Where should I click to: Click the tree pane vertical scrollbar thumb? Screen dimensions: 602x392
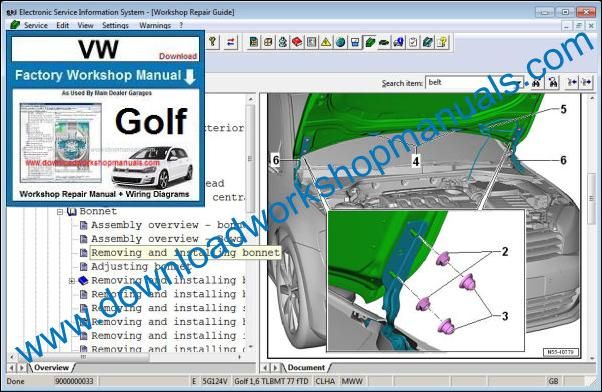click(x=250, y=158)
